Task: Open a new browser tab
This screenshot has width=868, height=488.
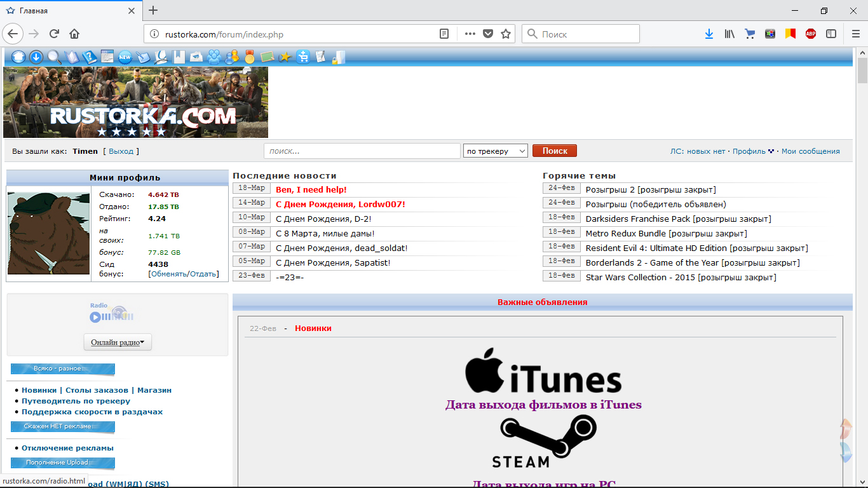Action: (153, 11)
